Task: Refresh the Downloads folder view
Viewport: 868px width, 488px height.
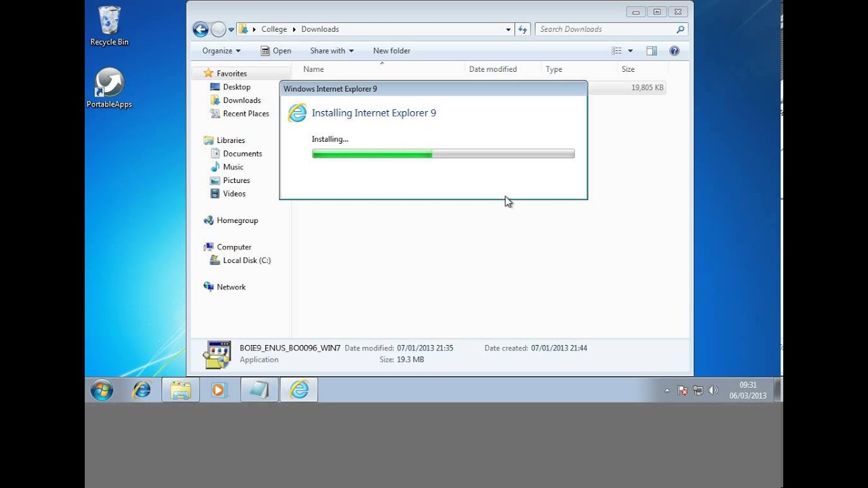Action: click(522, 29)
